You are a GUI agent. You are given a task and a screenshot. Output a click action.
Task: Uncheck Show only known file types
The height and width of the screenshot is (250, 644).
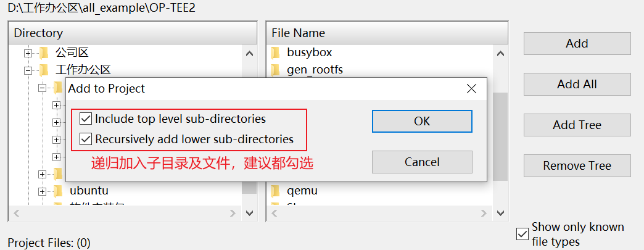point(522,235)
